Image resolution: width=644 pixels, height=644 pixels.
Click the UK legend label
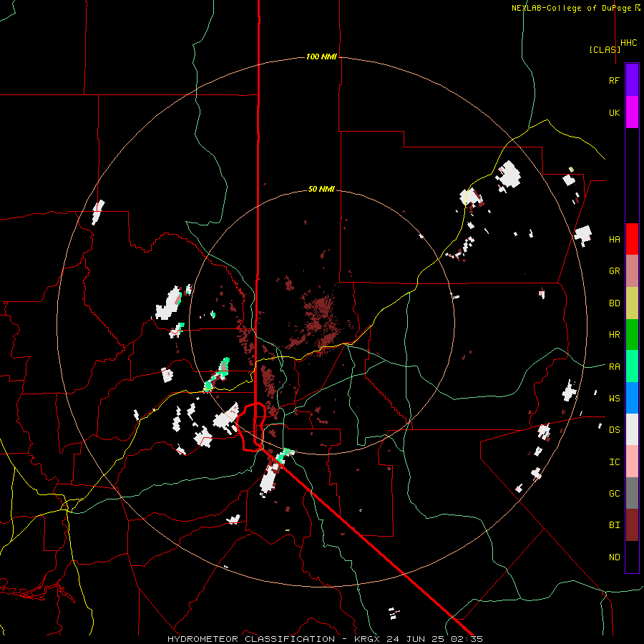614,112
